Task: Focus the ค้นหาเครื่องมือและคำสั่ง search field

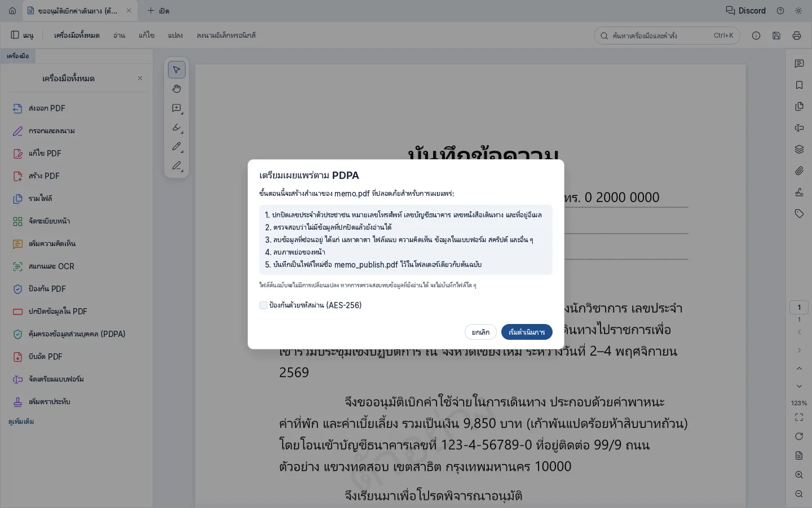Action: pos(667,36)
